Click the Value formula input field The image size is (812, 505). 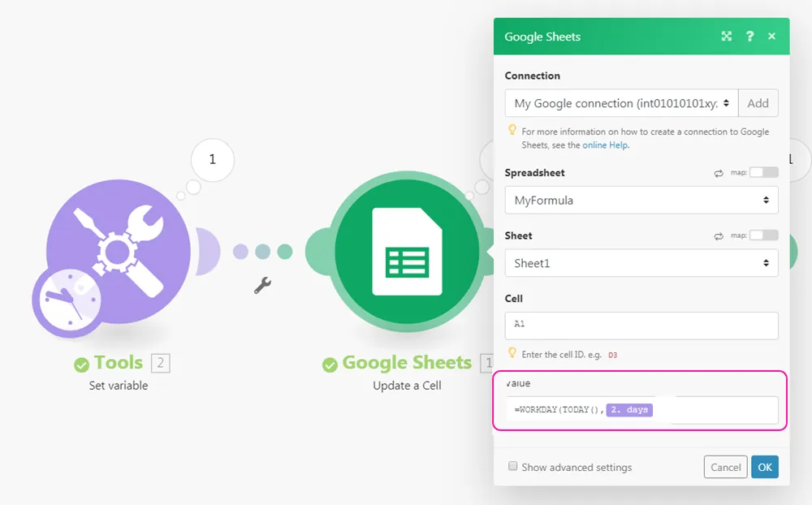[x=641, y=410]
